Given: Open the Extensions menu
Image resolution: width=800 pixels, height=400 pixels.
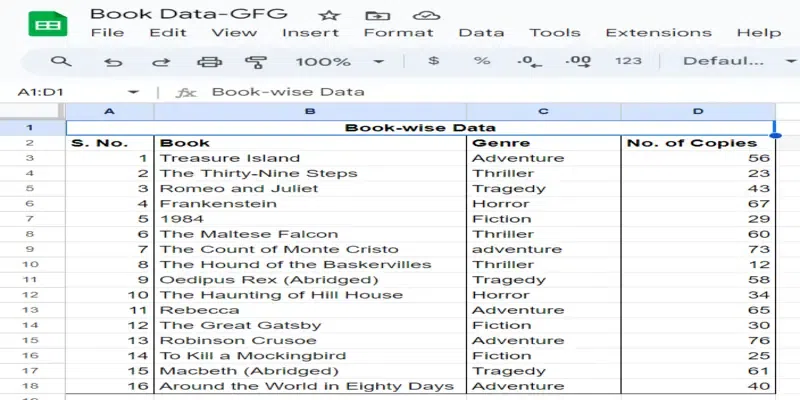Looking at the screenshot, I should click(x=658, y=33).
